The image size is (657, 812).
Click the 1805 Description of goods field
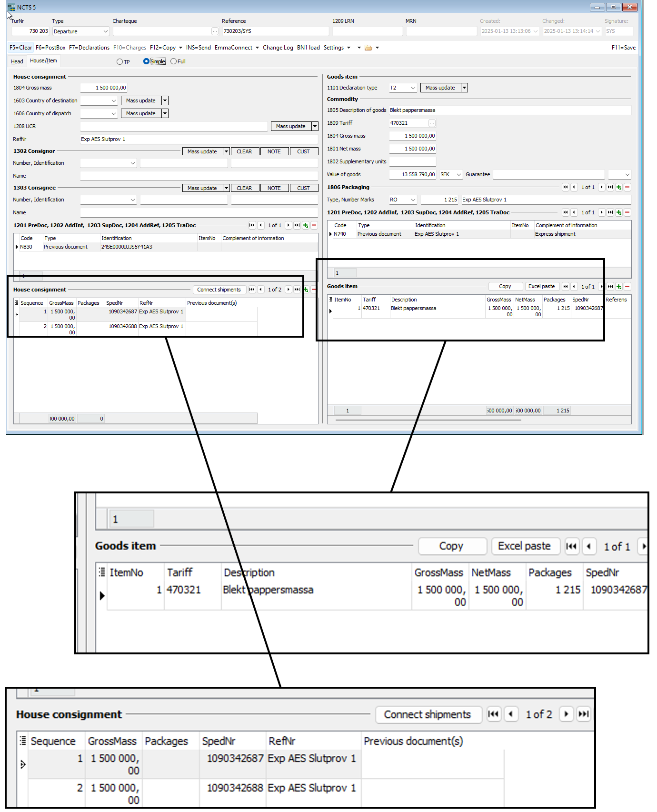[510, 110]
